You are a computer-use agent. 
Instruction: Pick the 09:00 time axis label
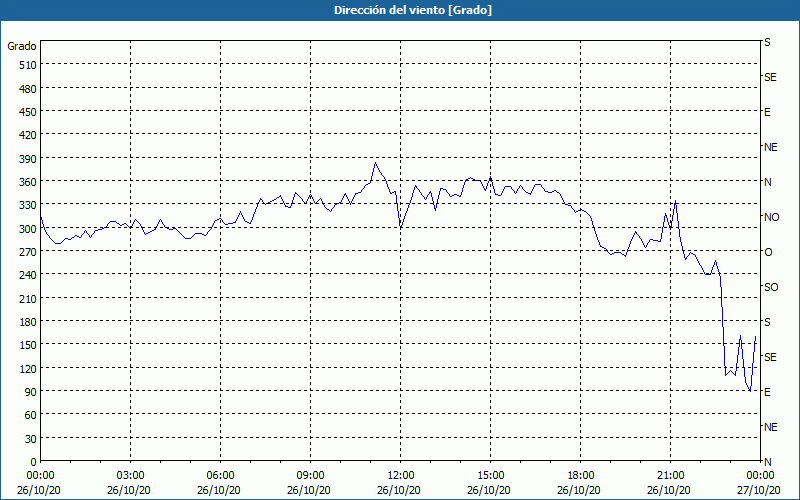coord(311,476)
